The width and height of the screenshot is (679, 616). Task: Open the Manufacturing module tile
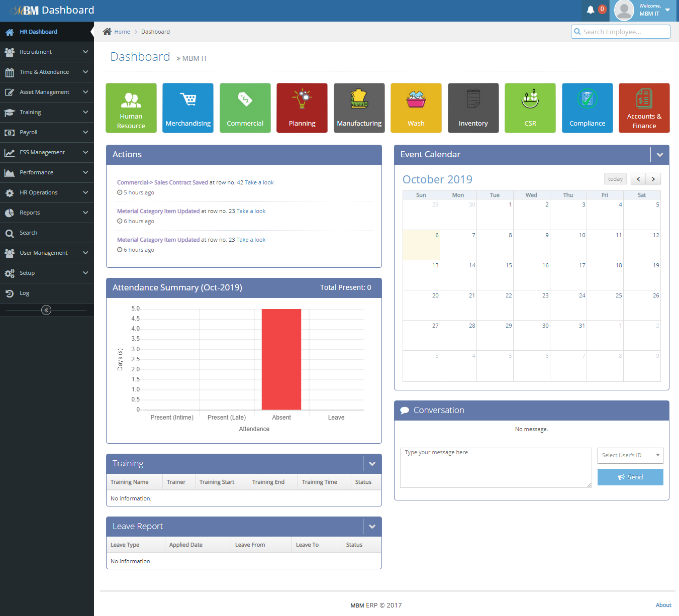coord(359,108)
